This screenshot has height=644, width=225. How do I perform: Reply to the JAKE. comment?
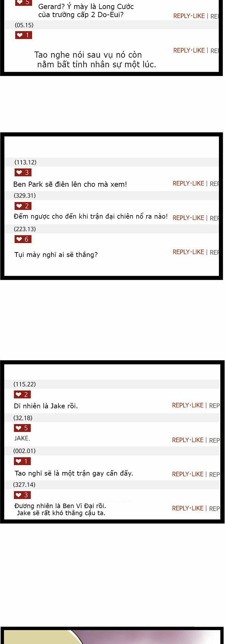tap(181, 440)
